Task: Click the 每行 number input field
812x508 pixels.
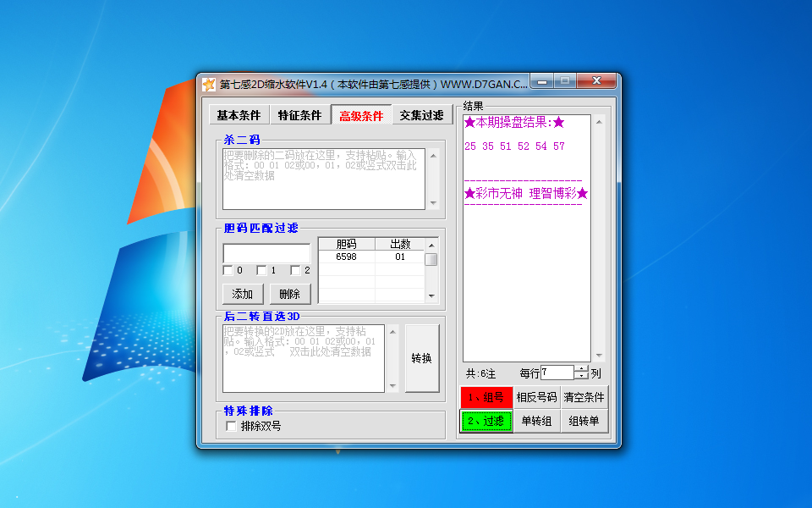Action: (557, 373)
